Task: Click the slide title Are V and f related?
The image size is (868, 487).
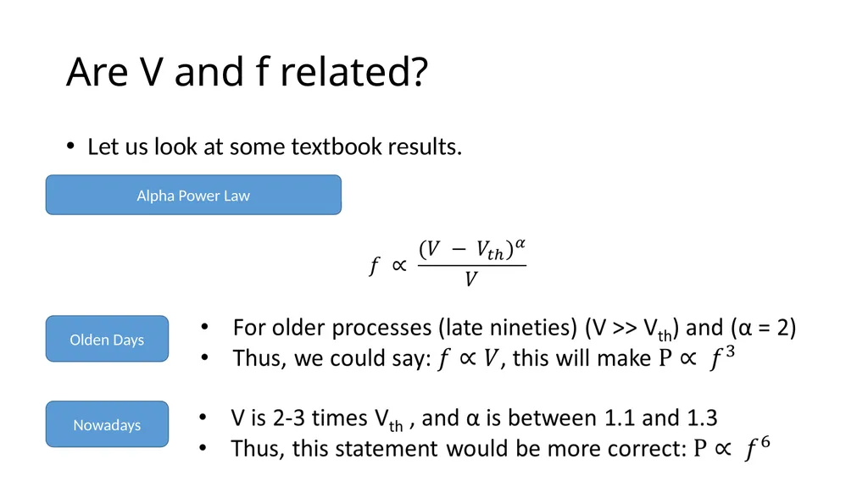Action: pos(247,72)
